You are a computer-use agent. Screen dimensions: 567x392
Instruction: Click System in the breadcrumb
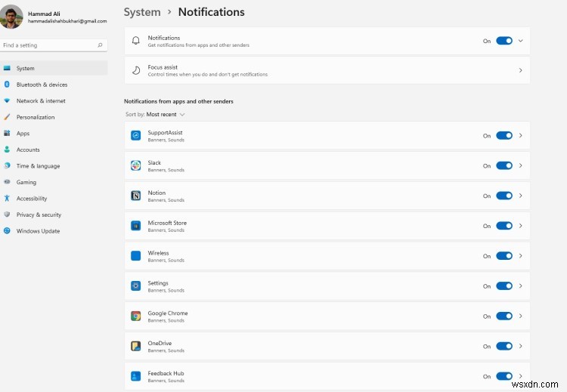[x=142, y=12]
